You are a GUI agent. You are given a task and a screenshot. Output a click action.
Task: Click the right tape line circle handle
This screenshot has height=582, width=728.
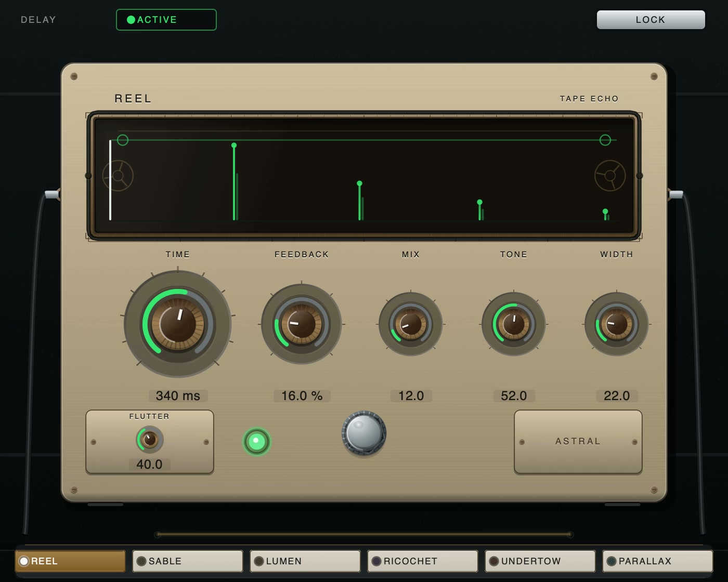coord(605,140)
